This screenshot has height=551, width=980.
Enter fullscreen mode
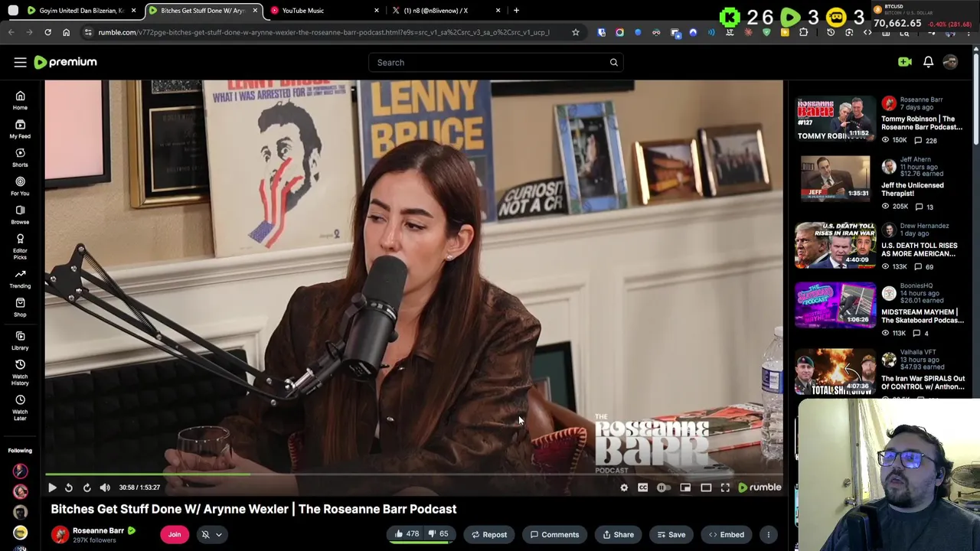pos(725,487)
